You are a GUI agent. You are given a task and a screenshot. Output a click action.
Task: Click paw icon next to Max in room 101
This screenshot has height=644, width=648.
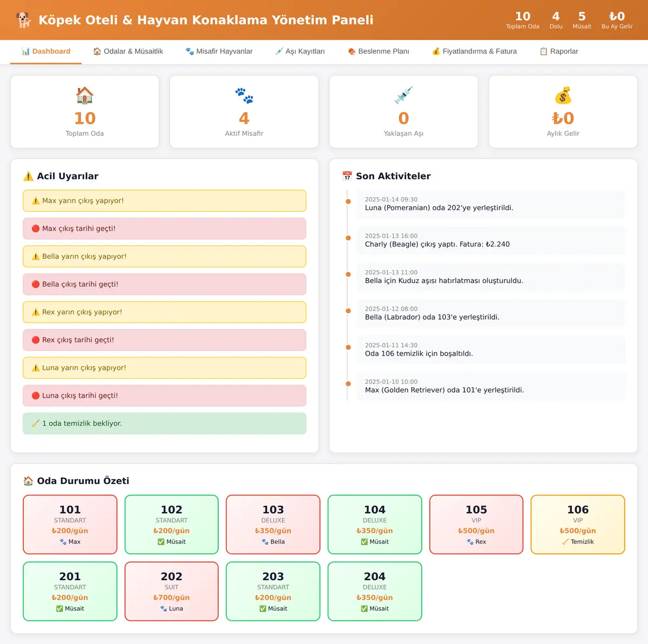click(x=63, y=542)
